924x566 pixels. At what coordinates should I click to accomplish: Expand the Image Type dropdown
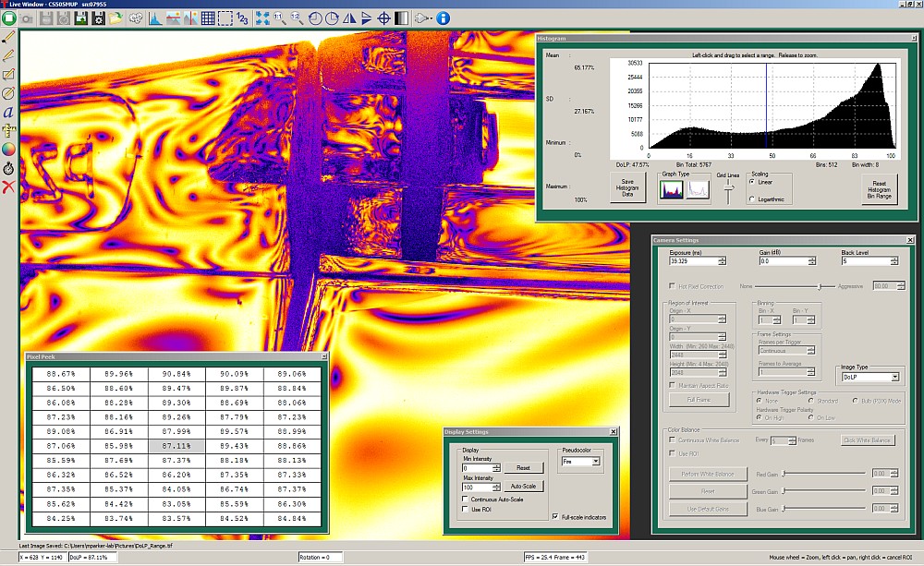(894, 377)
